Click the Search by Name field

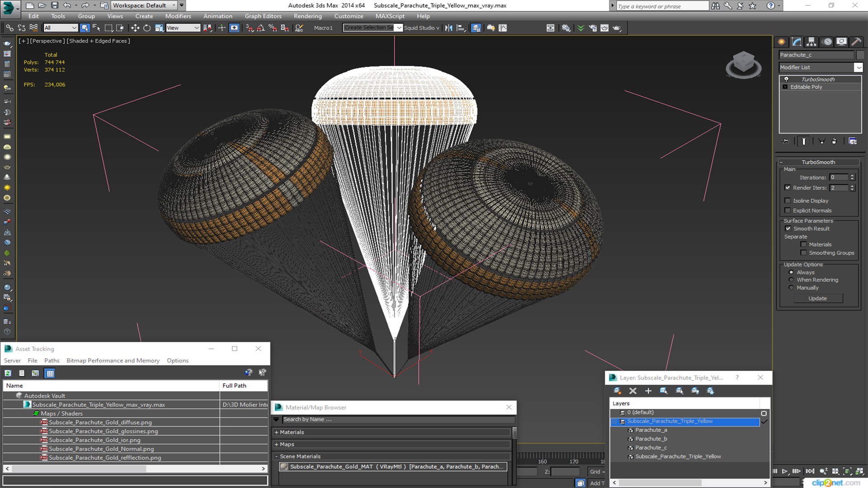398,420
